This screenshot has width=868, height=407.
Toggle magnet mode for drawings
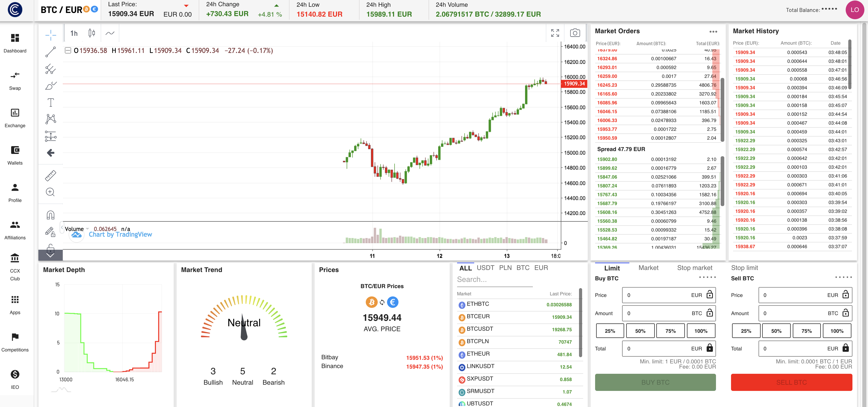(51, 215)
